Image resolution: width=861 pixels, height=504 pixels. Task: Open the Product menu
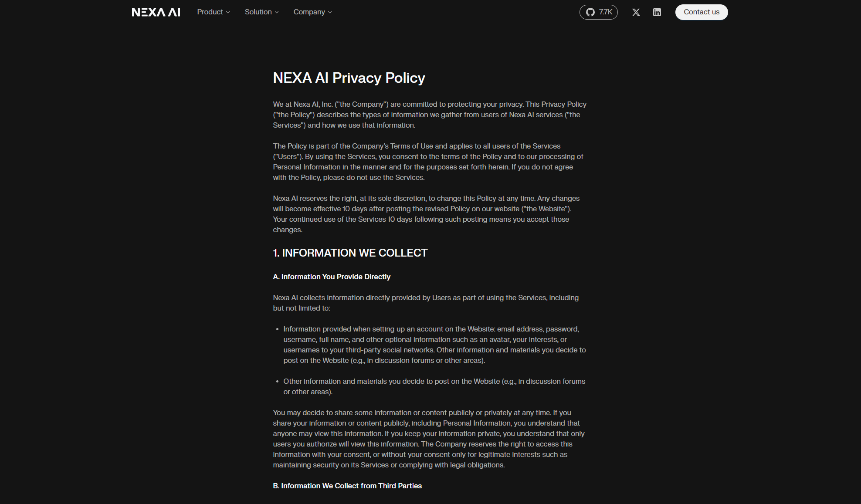click(x=210, y=12)
